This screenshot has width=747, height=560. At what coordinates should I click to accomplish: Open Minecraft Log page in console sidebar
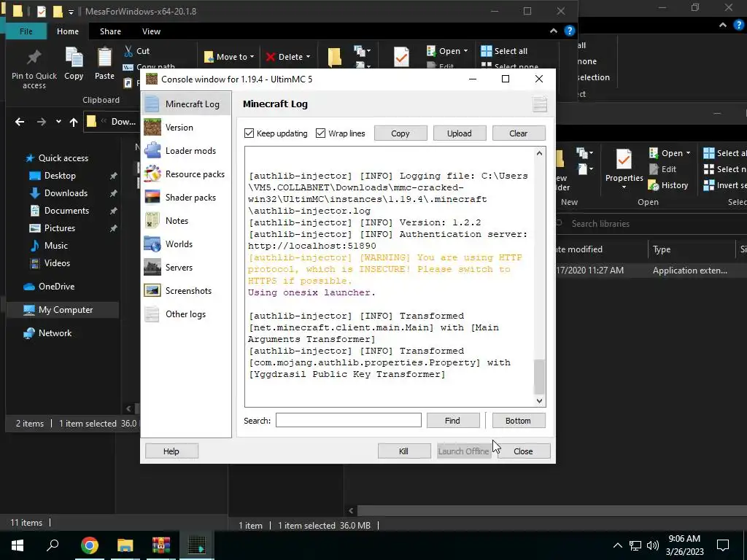tap(186, 104)
